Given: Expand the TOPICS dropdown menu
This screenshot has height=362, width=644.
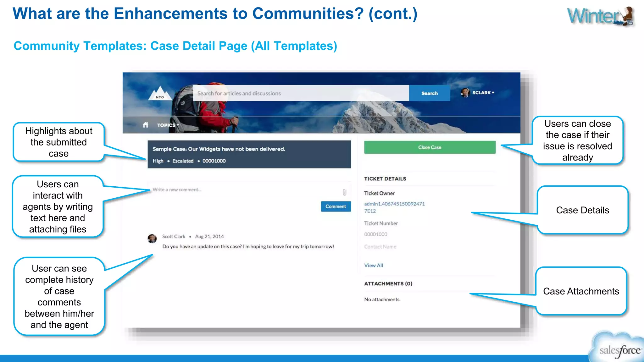Looking at the screenshot, I should [x=168, y=125].
